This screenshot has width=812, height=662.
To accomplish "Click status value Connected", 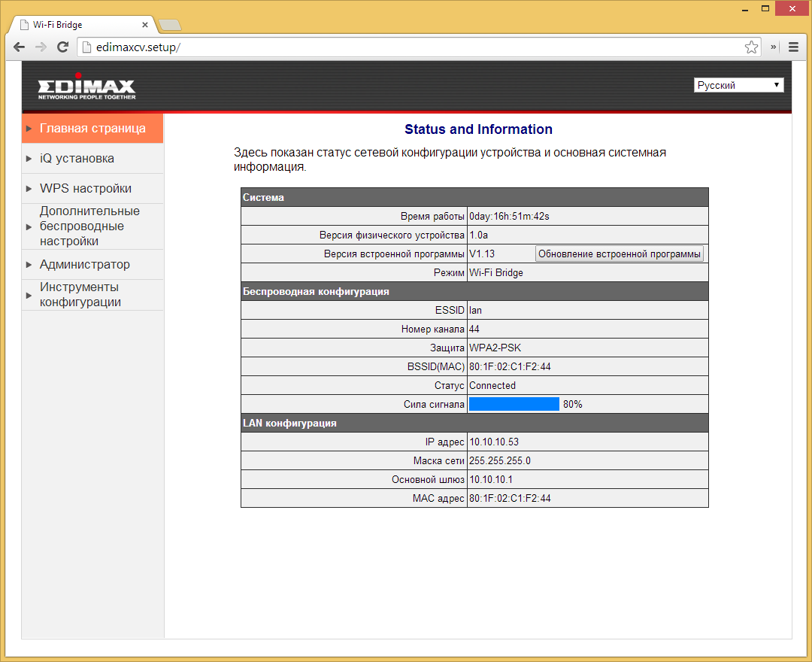I will coord(492,385).
